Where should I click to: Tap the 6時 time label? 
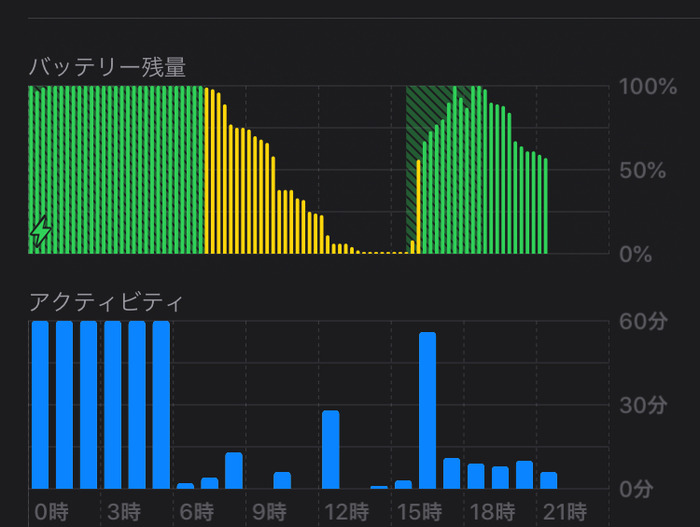197,512
